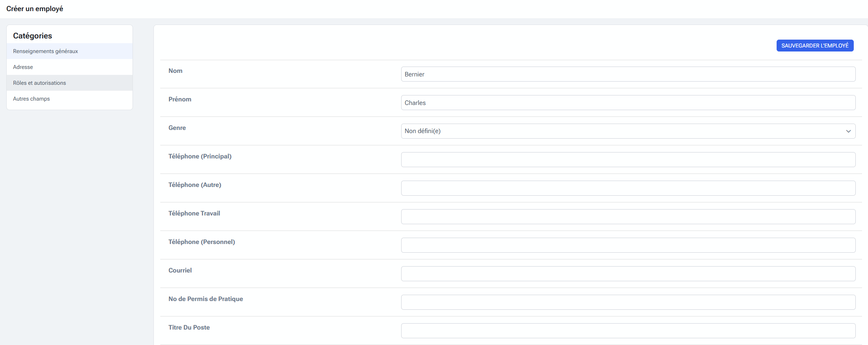Click the Courriel input field
868x345 pixels.
click(628, 274)
